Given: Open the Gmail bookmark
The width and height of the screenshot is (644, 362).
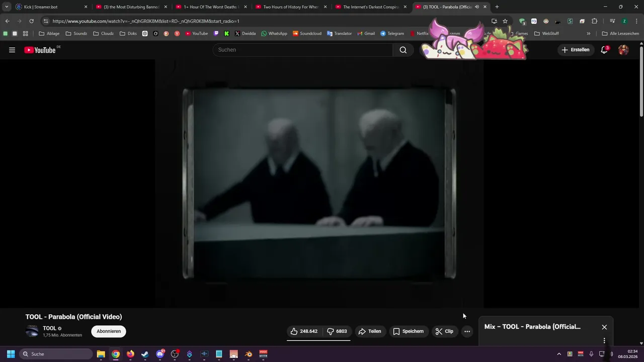Looking at the screenshot, I should (x=366, y=34).
